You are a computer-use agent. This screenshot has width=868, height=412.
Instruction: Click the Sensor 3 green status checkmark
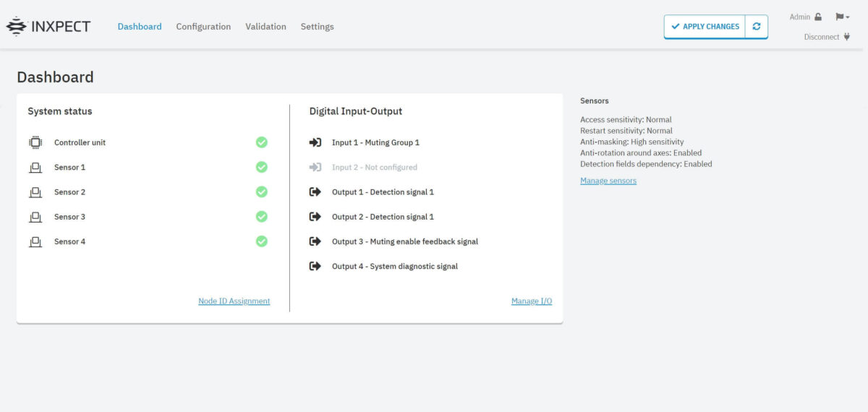[x=262, y=217]
